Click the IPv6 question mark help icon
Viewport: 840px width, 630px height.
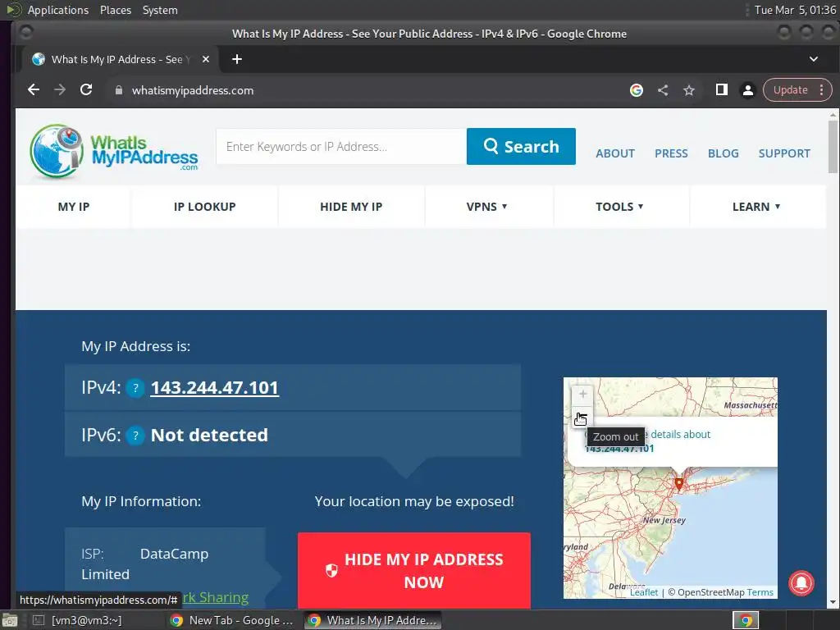135,436
